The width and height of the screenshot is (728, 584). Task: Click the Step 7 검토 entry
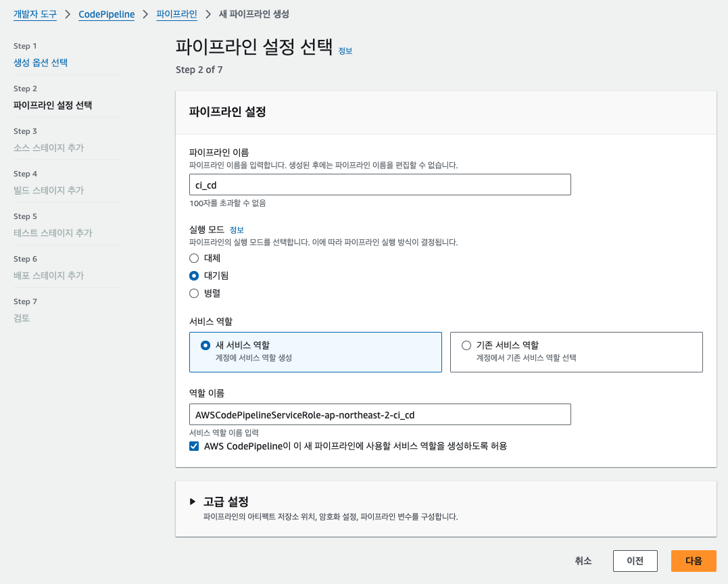point(22,318)
